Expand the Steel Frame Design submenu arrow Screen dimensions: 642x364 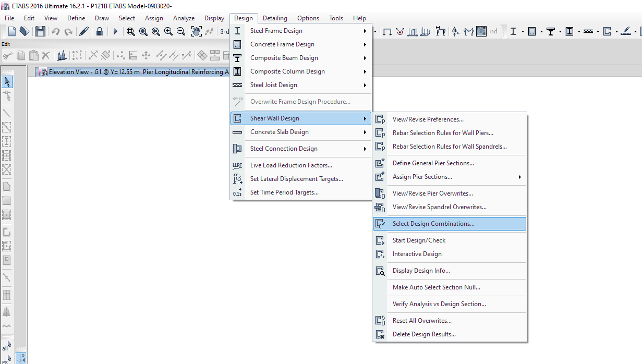pos(365,31)
